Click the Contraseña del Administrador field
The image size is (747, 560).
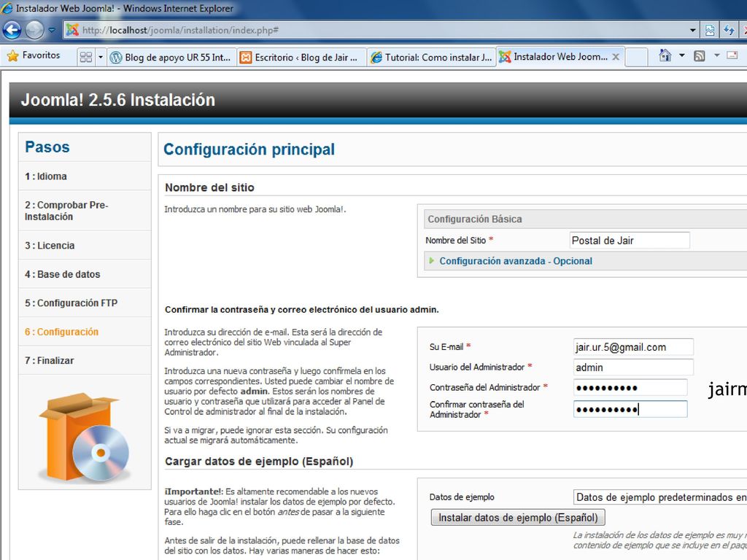[x=630, y=388]
